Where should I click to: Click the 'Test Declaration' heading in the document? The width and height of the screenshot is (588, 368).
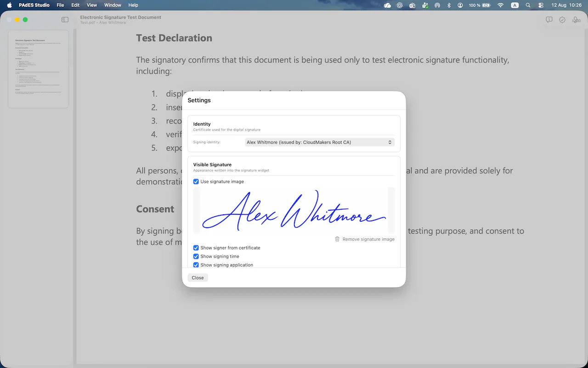click(174, 38)
